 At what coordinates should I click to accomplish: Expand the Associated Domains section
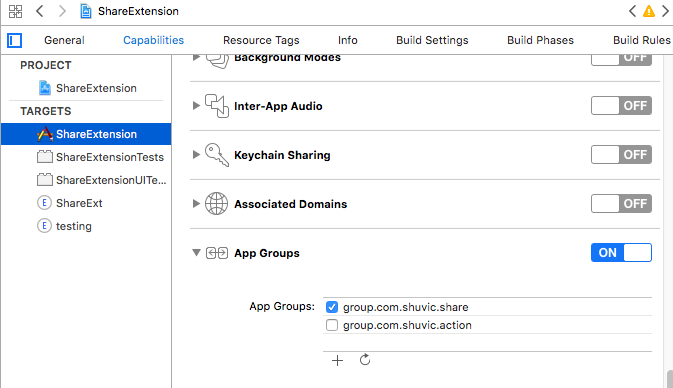coord(196,203)
